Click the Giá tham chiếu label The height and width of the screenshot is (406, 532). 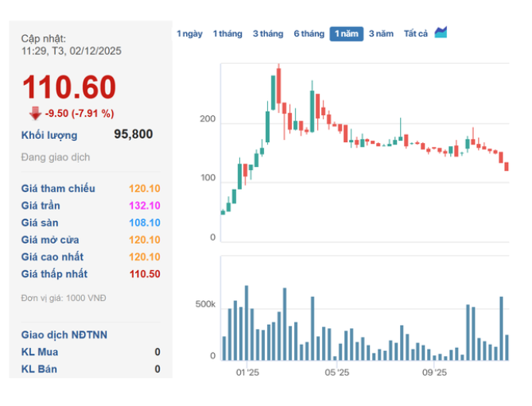(58, 188)
